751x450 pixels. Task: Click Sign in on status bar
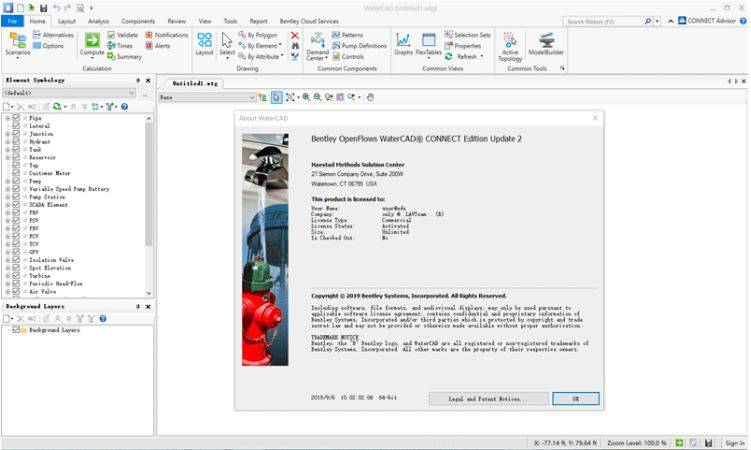pyautogui.click(x=735, y=443)
